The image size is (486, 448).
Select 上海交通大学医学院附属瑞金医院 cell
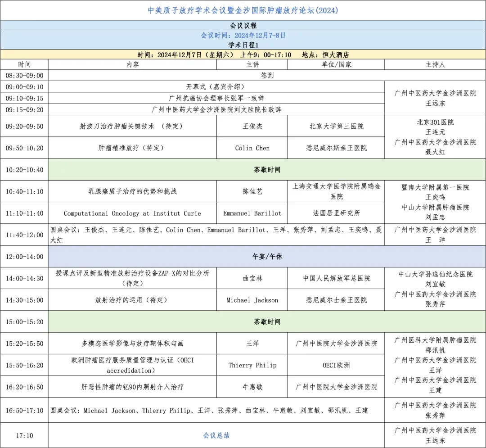click(x=336, y=191)
